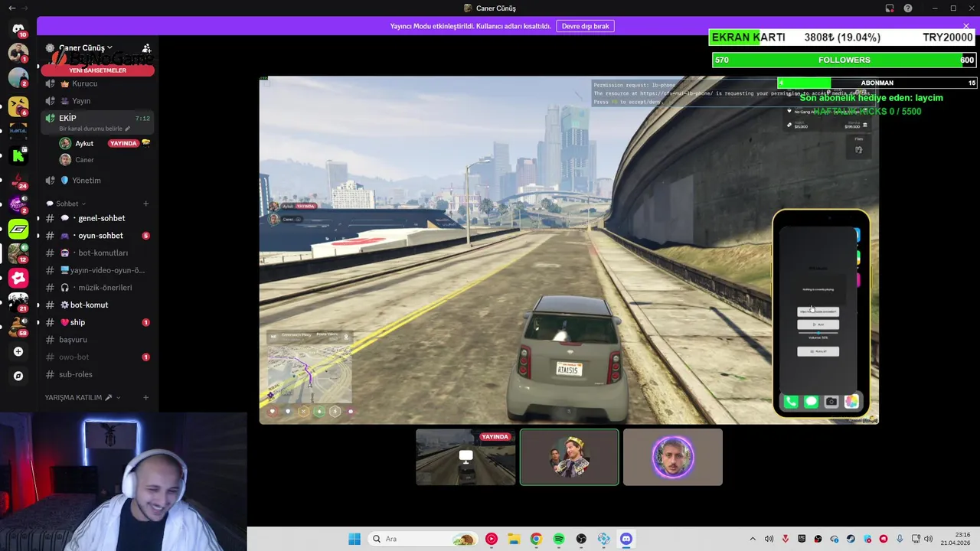This screenshot has height=551, width=980.
Task: Open Spotify from taskbar
Action: point(559,539)
